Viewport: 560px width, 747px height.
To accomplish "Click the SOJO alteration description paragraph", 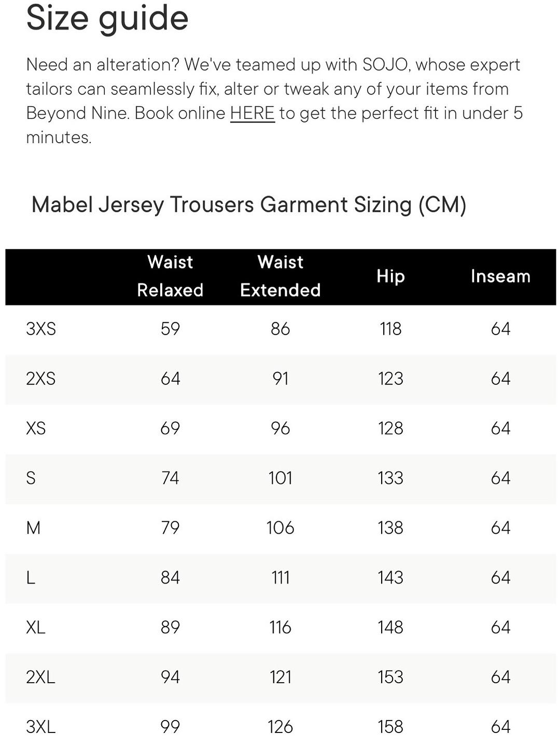I will click(274, 101).
